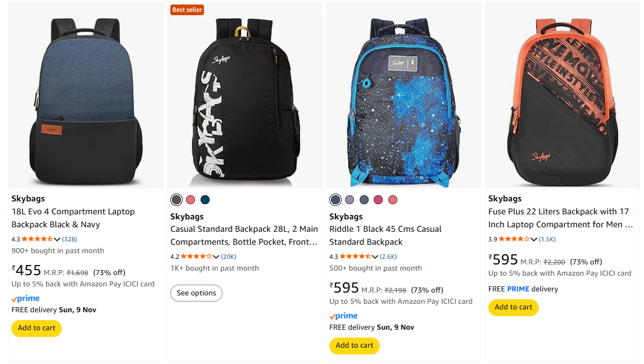644x364 pixels.
Task: Choose the coral pink swatch for Casual Standard Backpack
Action: tap(191, 200)
